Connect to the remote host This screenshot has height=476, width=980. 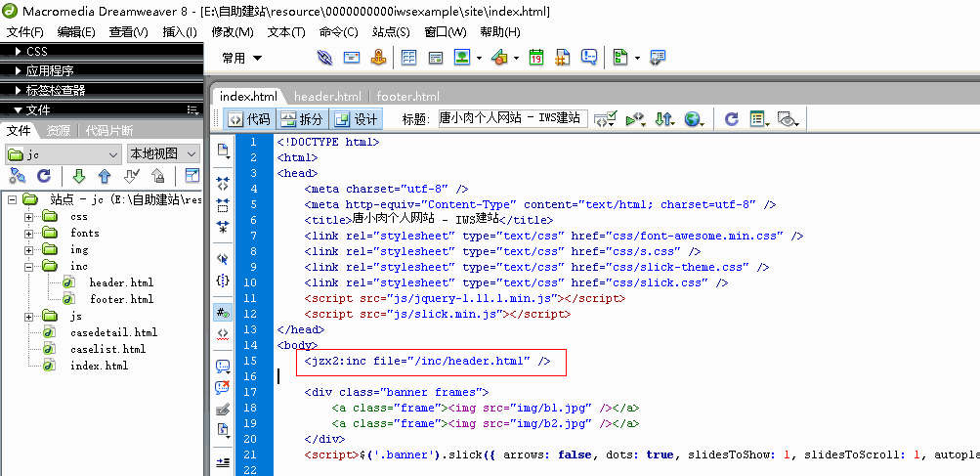pyautogui.click(x=19, y=176)
